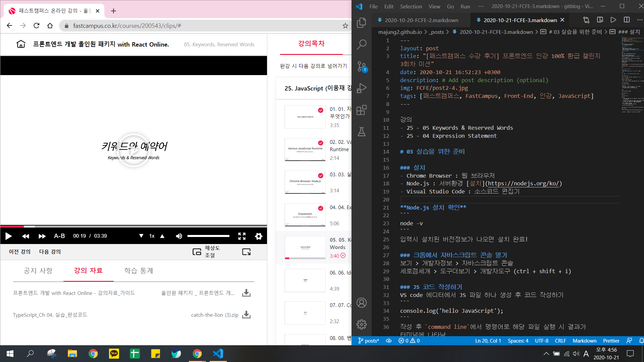Fast-forward the lecture video

(x=42, y=236)
